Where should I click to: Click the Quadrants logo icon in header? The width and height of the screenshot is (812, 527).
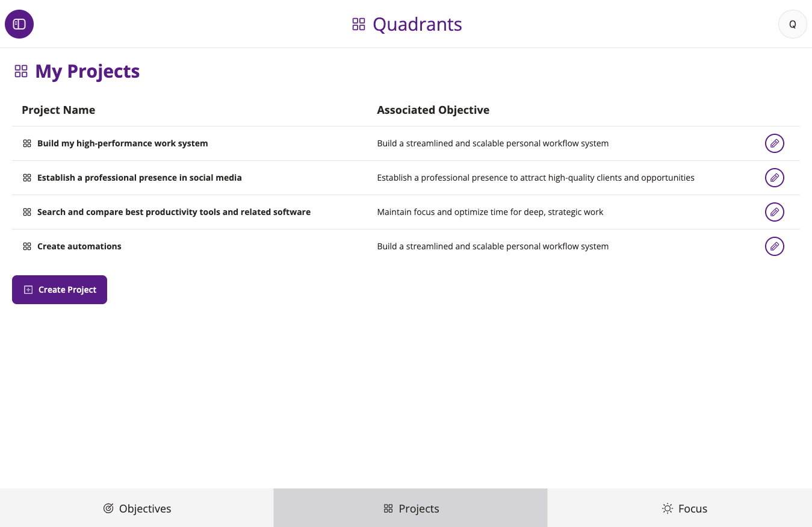[359, 24]
